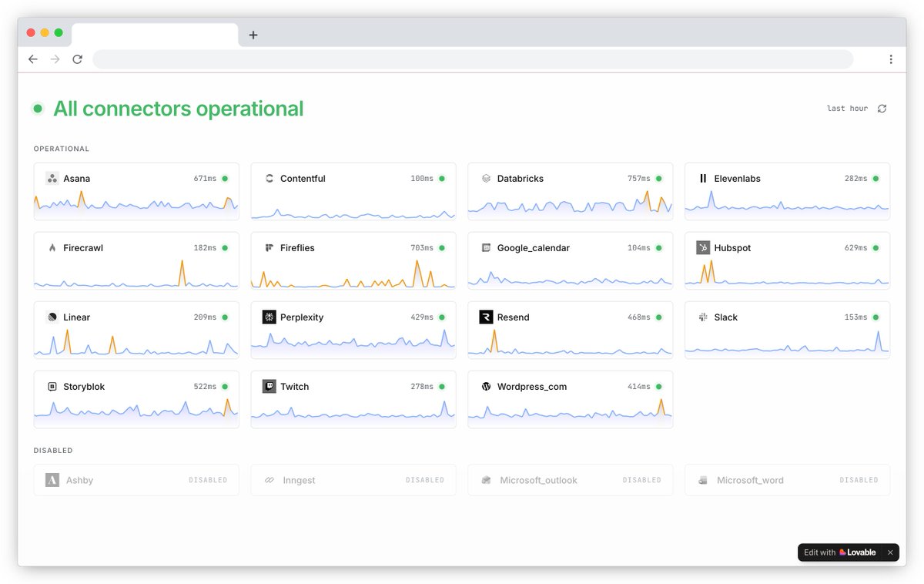Open the browser three-dot menu
The width and height of the screenshot is (924, 584).
[x=891, y=59]
